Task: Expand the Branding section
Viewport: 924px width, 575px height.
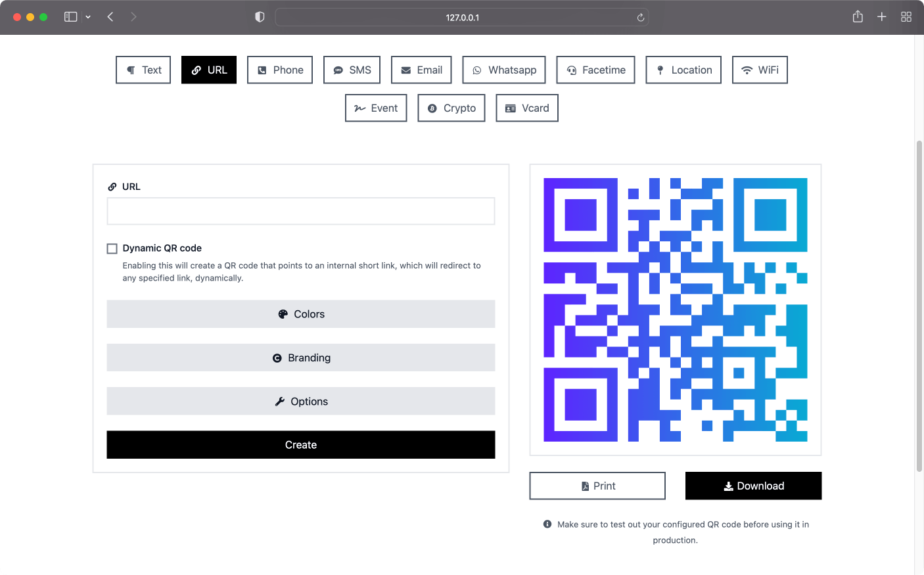Action: (x=301, y=357)
